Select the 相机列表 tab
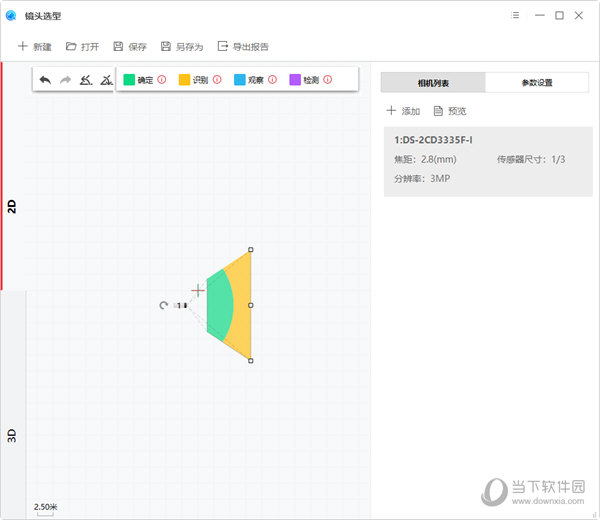600x520 pixels. (x=433, y=83)
